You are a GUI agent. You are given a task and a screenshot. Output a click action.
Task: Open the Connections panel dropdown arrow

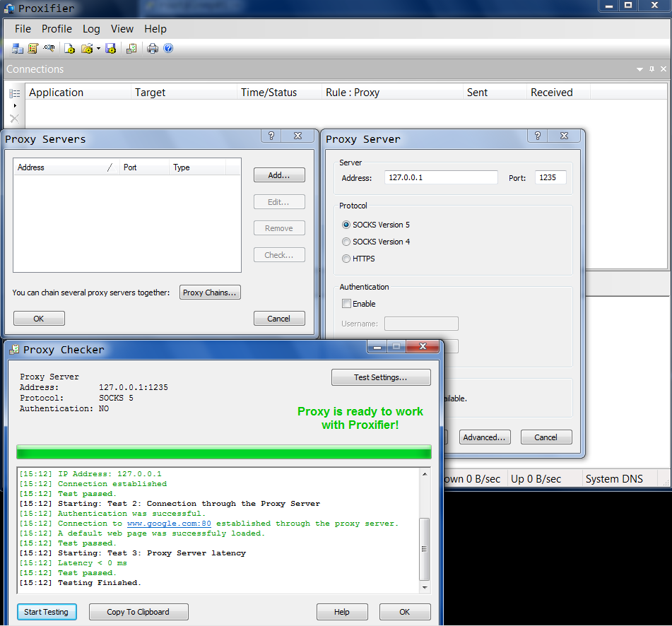(640, 69)
